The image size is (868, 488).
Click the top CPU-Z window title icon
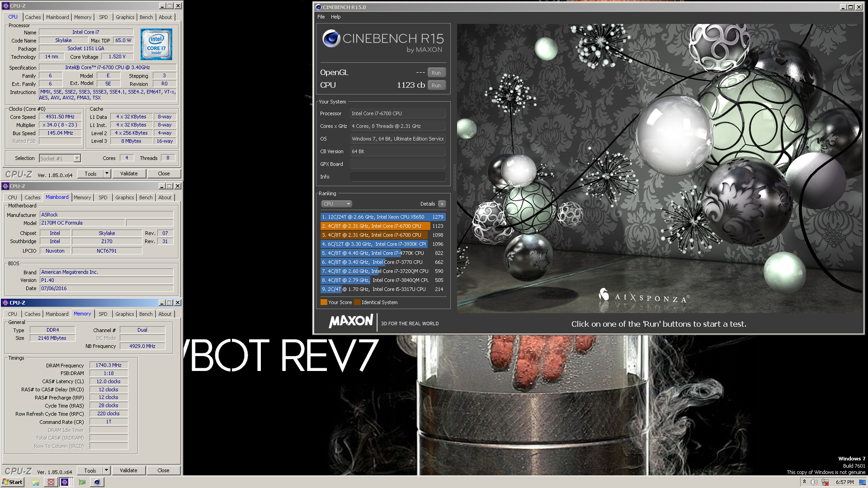5,6
